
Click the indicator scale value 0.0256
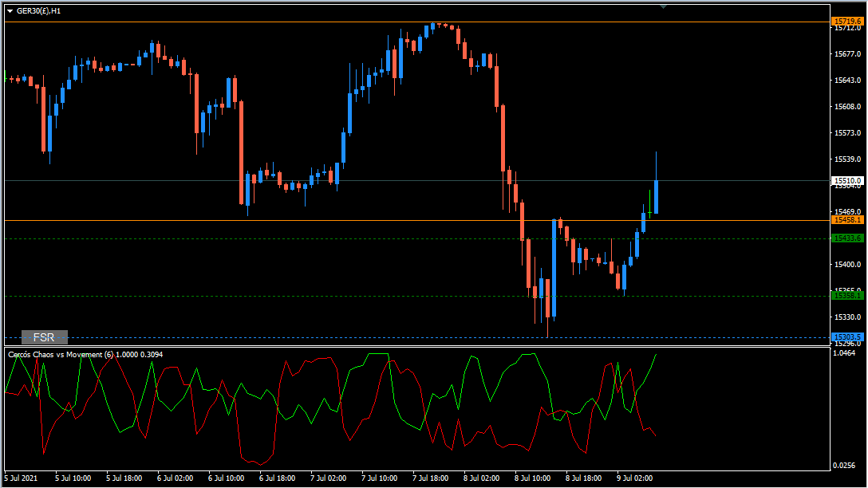[x=844, y=466]
